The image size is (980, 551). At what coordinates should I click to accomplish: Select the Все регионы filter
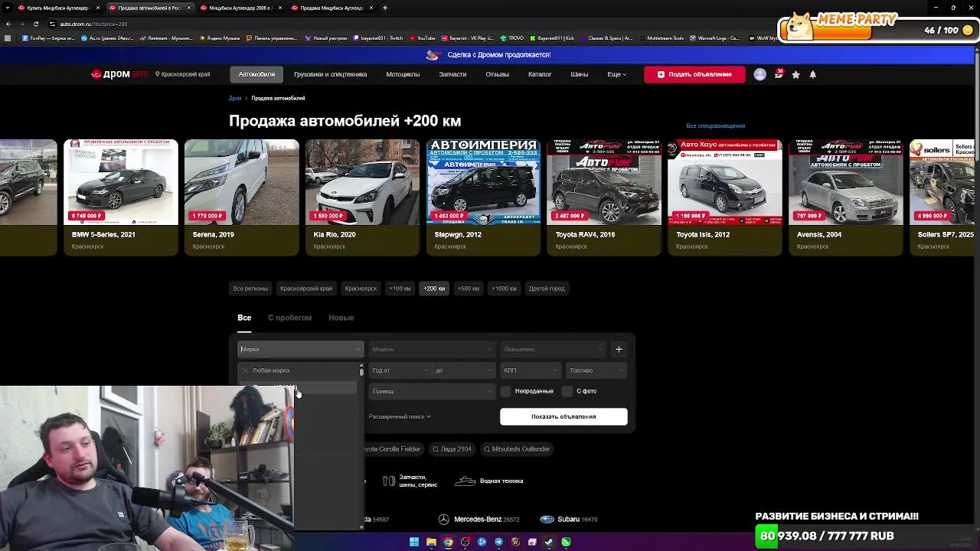pos(250,289)
